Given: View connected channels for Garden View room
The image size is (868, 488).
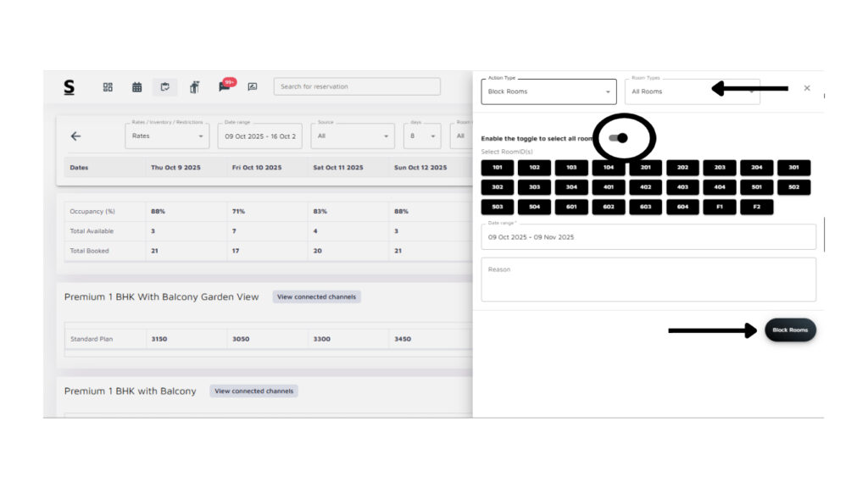Looking at the screenshot, I should (x=316, y=297).
